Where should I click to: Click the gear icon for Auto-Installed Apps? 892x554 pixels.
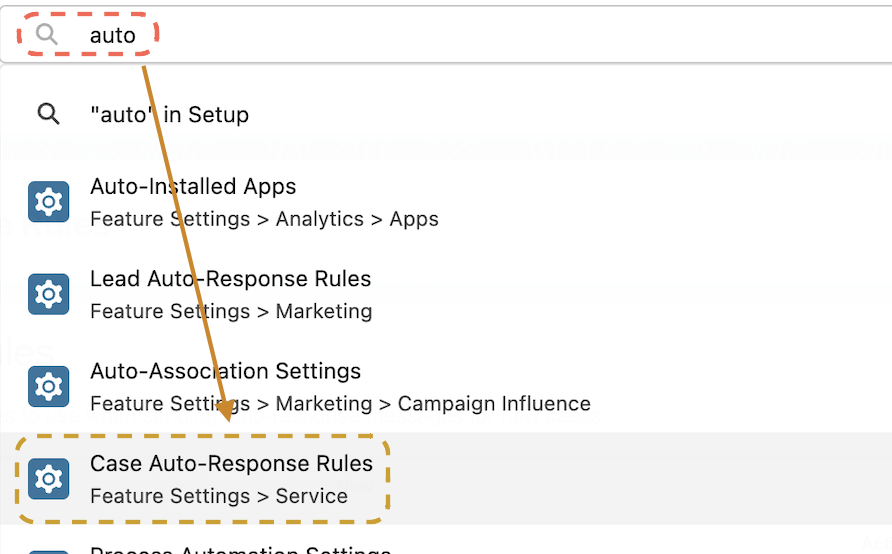tap(49, 202)
